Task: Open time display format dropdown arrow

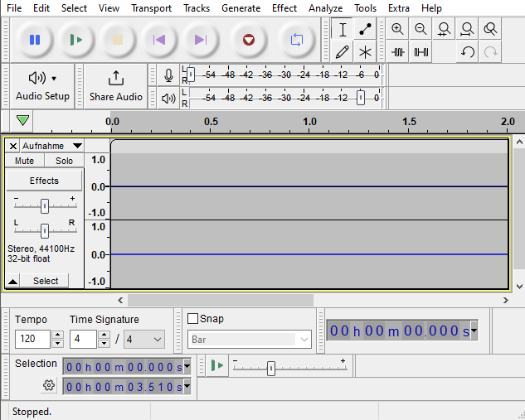Action: pos(474,331)
